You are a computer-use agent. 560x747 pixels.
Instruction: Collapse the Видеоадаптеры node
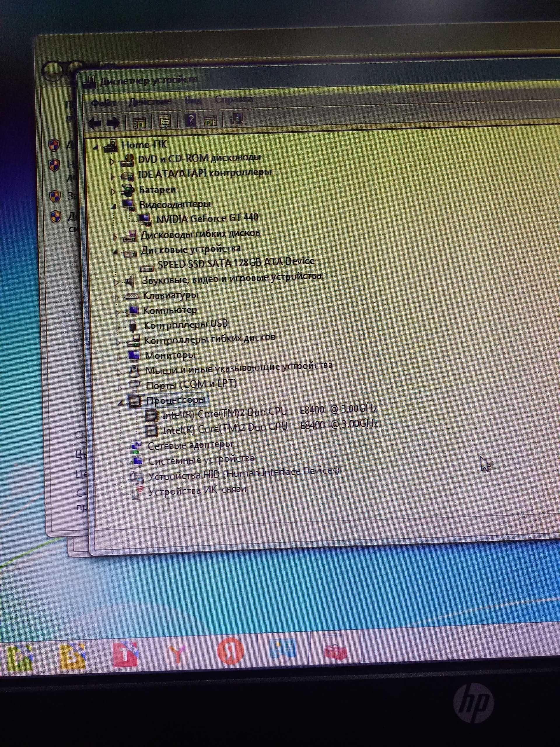(113, 206)
